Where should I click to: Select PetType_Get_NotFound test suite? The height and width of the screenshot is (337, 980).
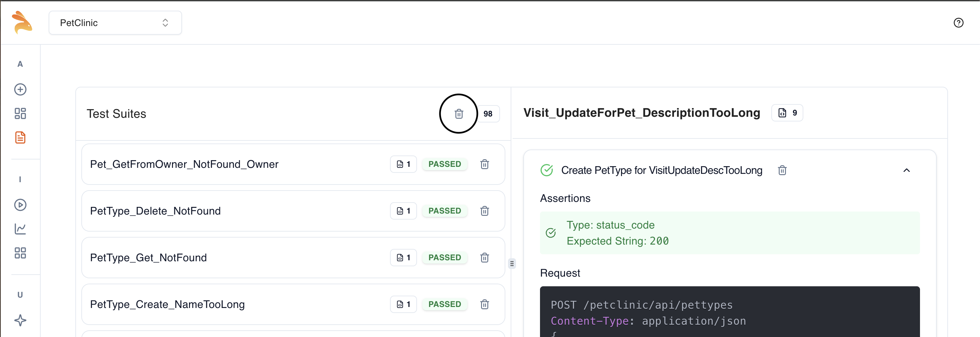(x=293, y=258)
